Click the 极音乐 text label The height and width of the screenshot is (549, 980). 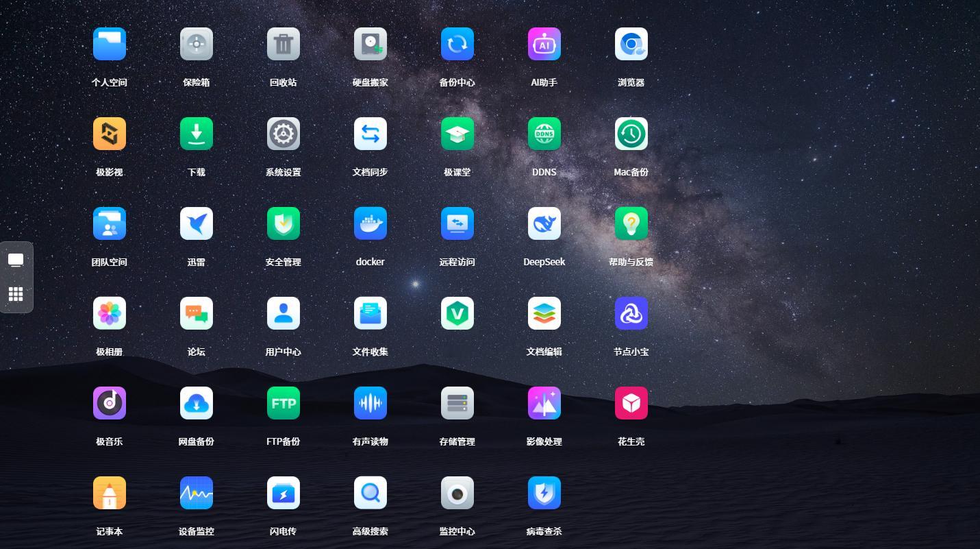point(110,441)
